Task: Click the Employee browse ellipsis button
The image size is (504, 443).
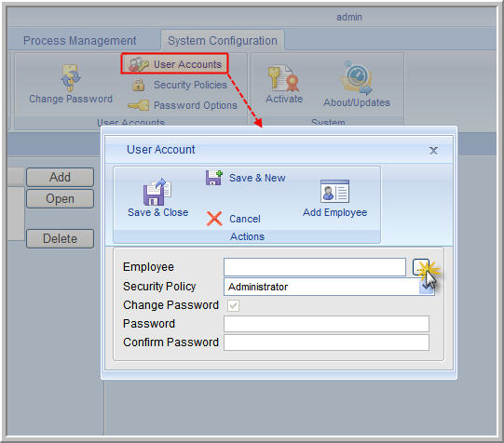Action: [x=420, y=267]
